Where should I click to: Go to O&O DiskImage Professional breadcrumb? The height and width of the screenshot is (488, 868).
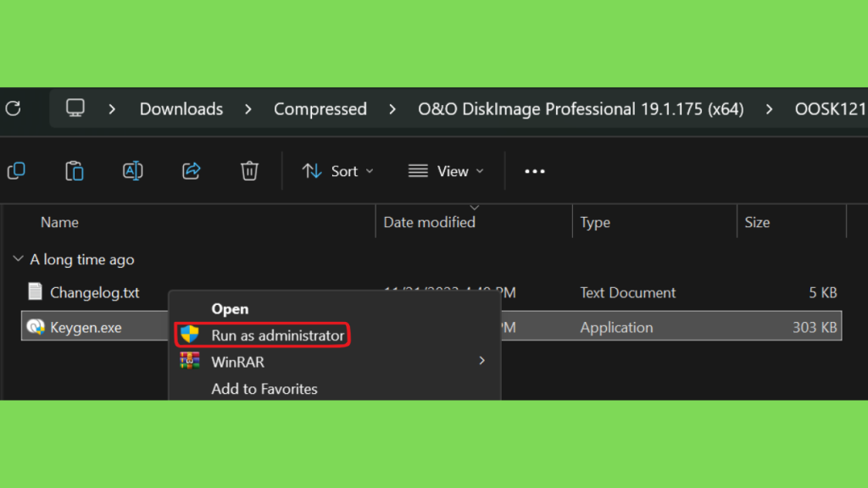(x=581, y=109)
